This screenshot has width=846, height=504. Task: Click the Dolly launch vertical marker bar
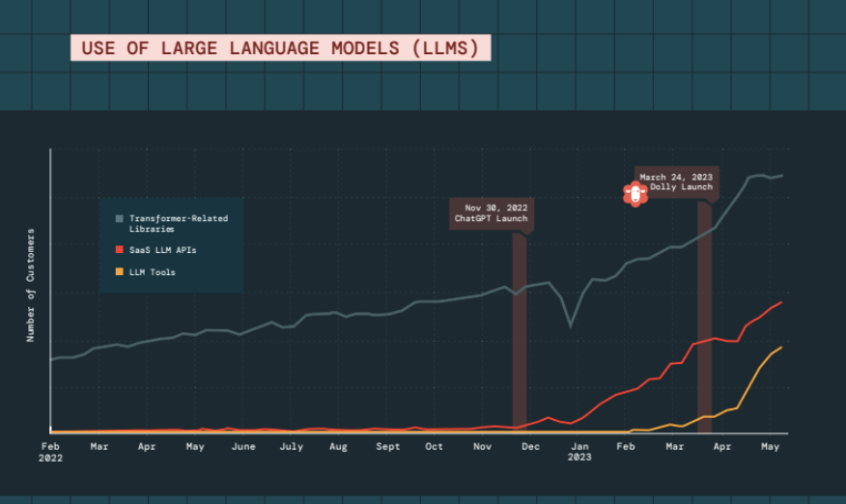(x=705, y=318)
